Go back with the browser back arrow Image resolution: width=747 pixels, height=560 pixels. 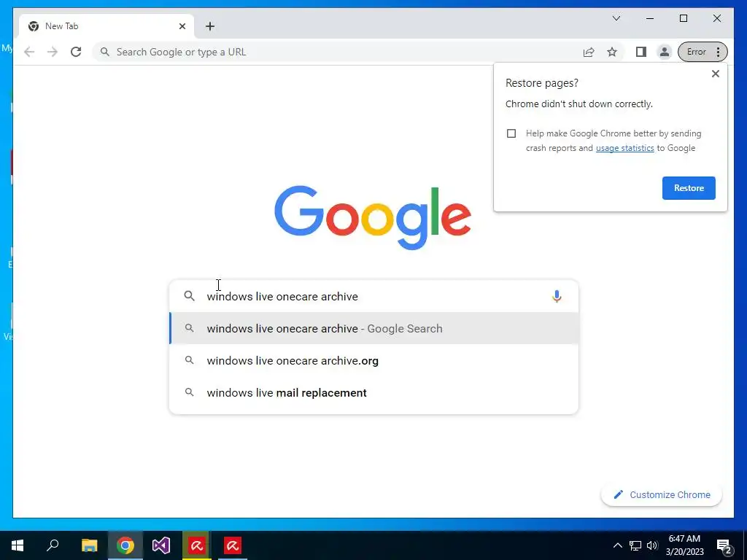pos(29,52)
